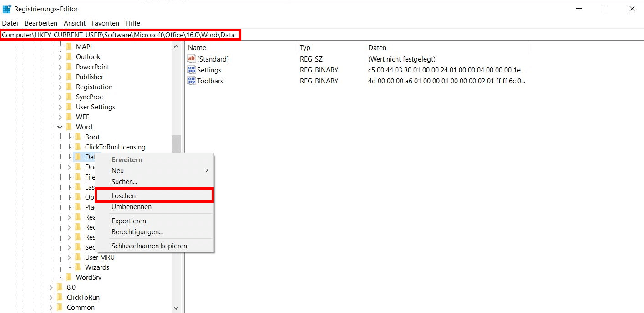Expand the Publisher key
The width and height of the screenshot is (644, 313).
click(60, 77)
